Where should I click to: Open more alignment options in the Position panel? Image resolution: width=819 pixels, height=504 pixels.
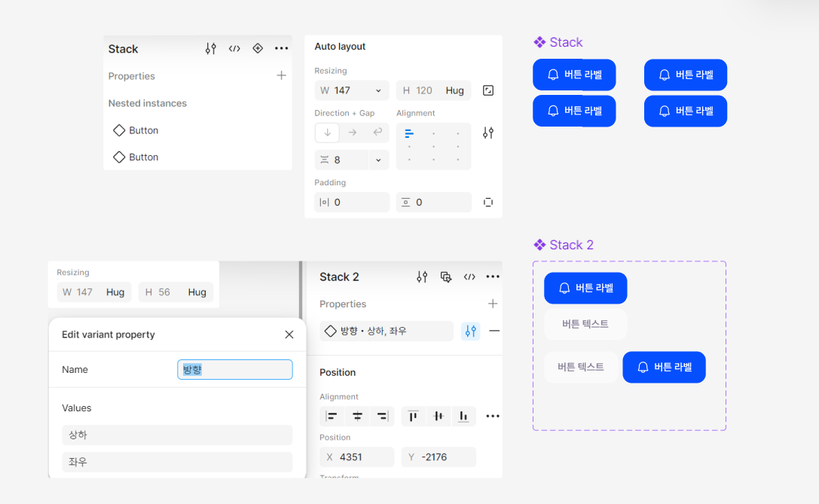493,417
